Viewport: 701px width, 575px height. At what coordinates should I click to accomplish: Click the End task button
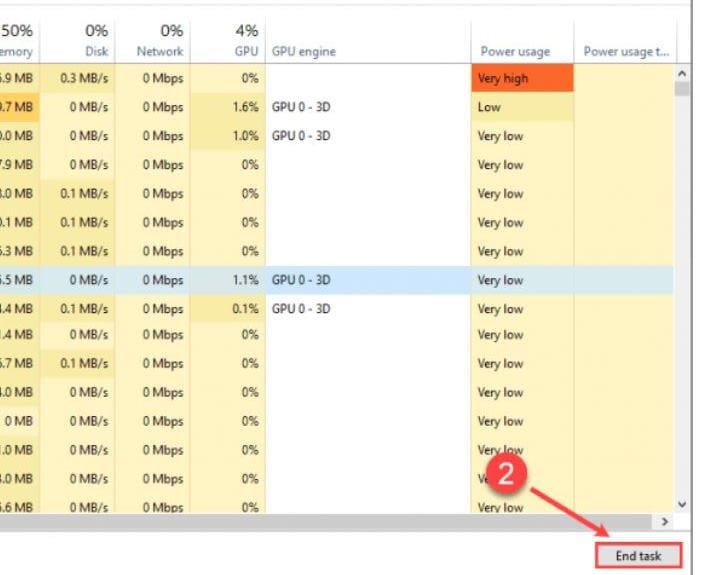(x=638, y=555)
